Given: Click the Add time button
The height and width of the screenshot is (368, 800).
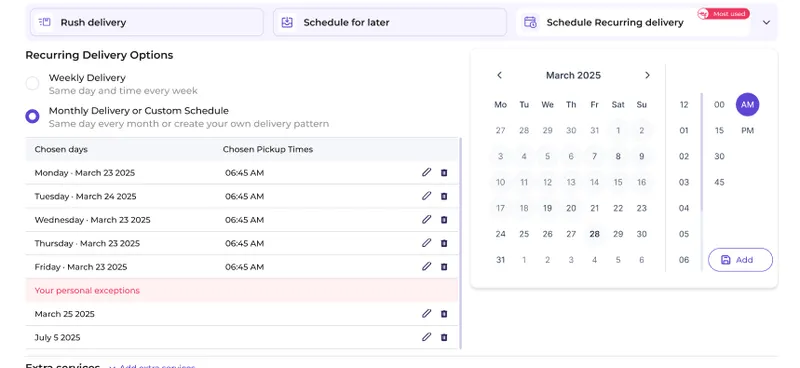Looking at the screenshot, I should pyautogui.click(x=740, y=260).
